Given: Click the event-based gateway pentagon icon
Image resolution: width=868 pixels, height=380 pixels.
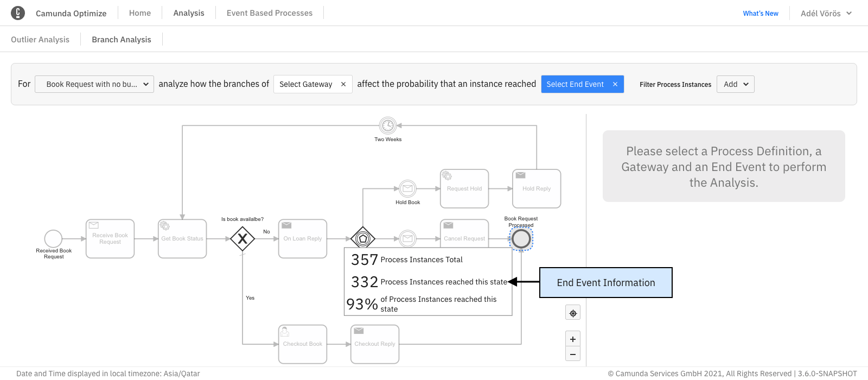Looking at the screenshot, I should point(363,238).
